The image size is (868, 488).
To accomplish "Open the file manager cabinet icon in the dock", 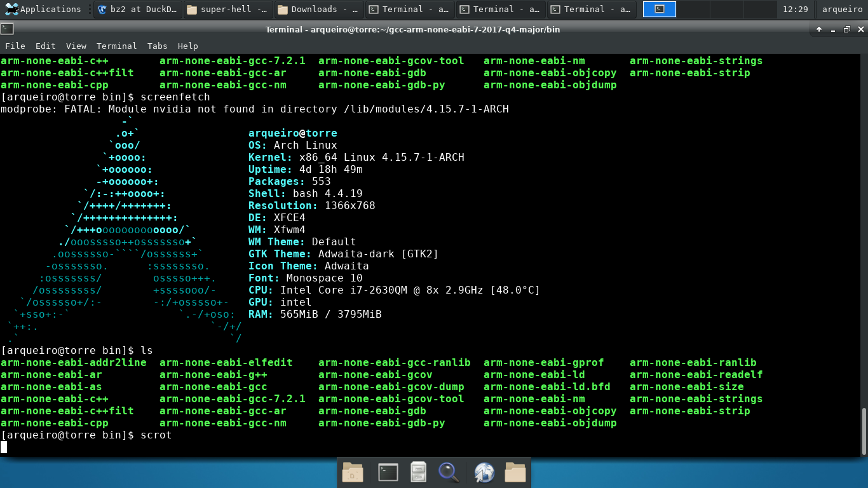I will 417,472.
